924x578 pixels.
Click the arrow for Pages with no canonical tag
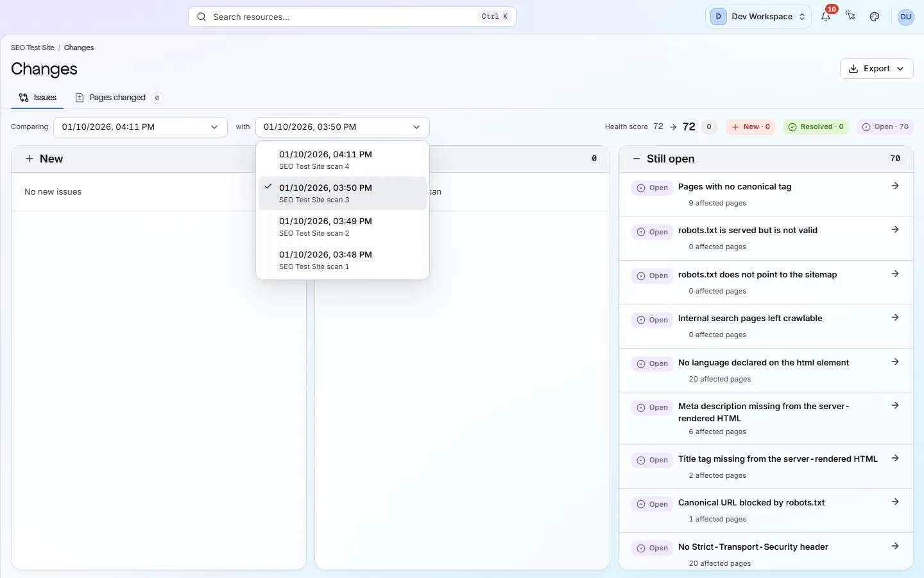[x=895, y=186]
